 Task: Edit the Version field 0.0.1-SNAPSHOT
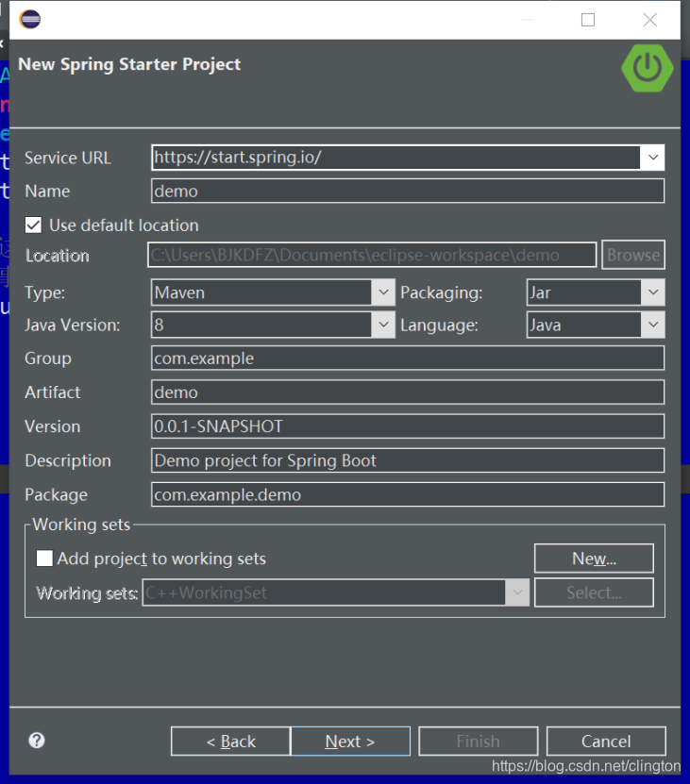click(408, 426)
